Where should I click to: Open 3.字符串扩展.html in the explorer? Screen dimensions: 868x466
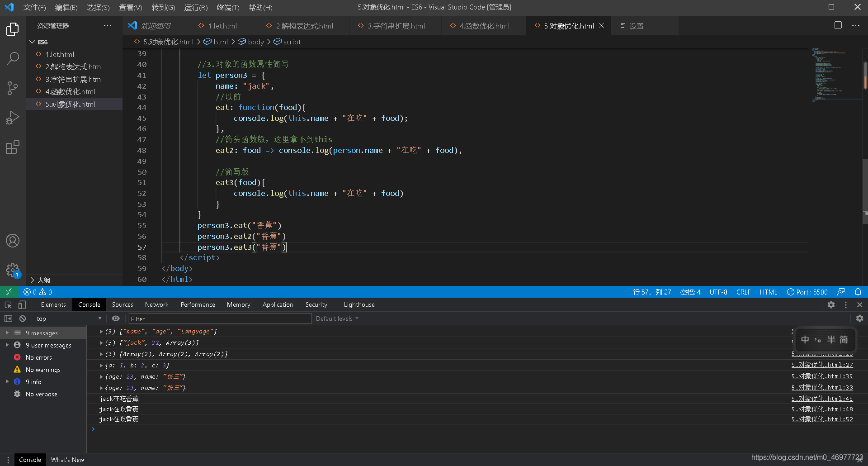click(x=74, y=79)
